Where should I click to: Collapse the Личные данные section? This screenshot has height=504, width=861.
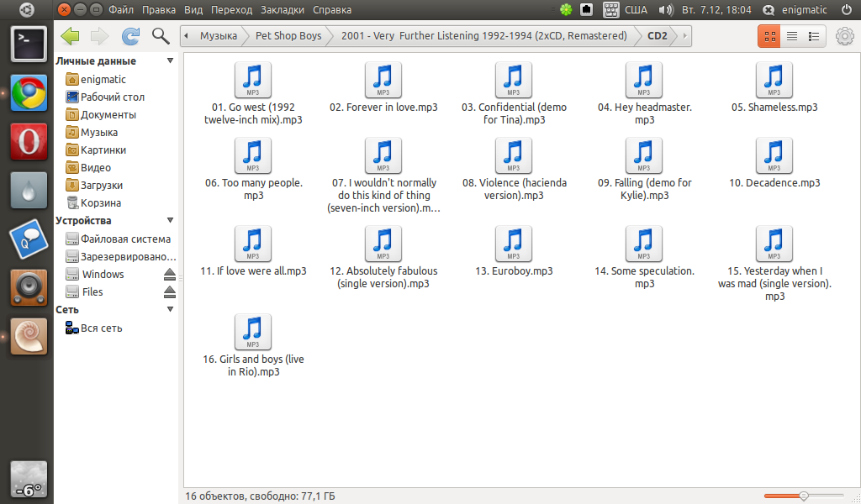coord(170,60)
